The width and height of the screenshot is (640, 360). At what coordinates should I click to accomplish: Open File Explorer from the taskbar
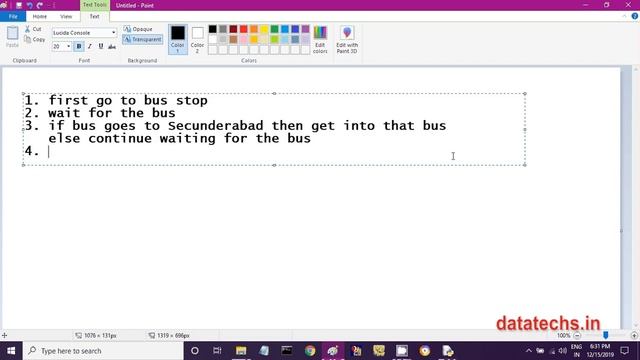(x=241, y=351)
